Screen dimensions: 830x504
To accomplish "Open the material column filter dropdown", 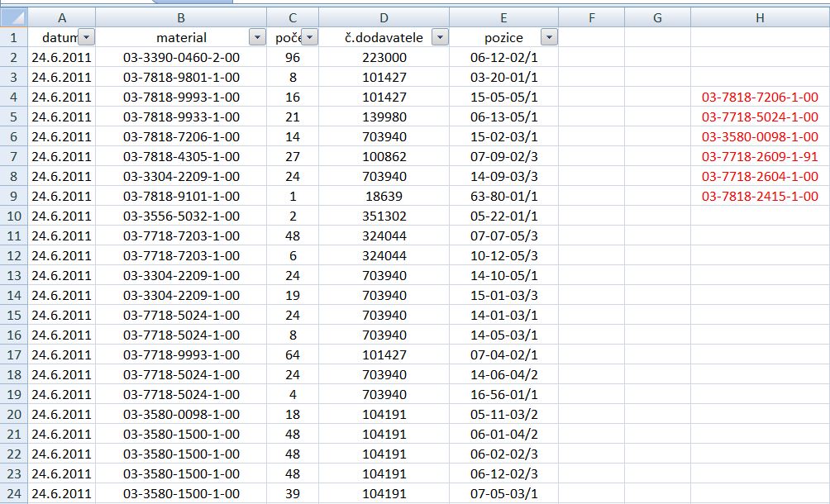I will coord(257,37).
